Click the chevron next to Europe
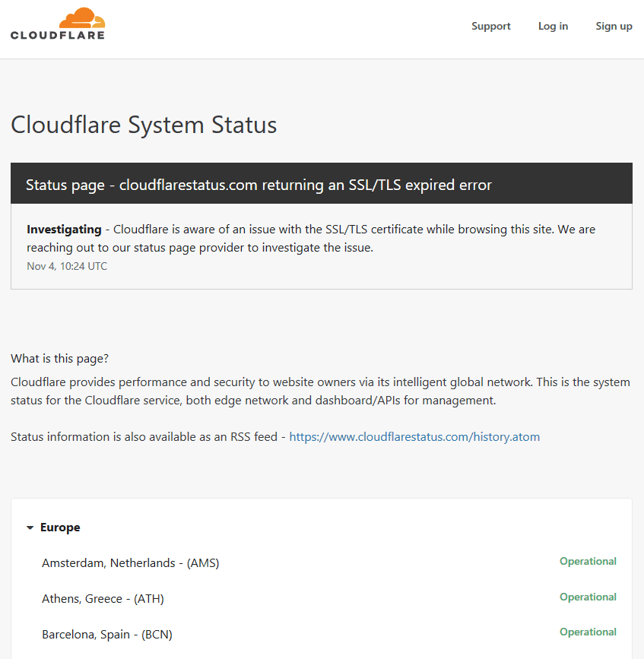This screenshot has height=659, width=644. [x=30, y=527]
